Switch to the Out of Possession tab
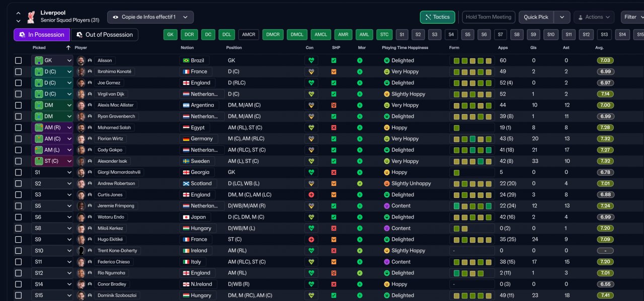Viewport: 644px width, 301px height. pyautogui.click(x=104, y=35)
